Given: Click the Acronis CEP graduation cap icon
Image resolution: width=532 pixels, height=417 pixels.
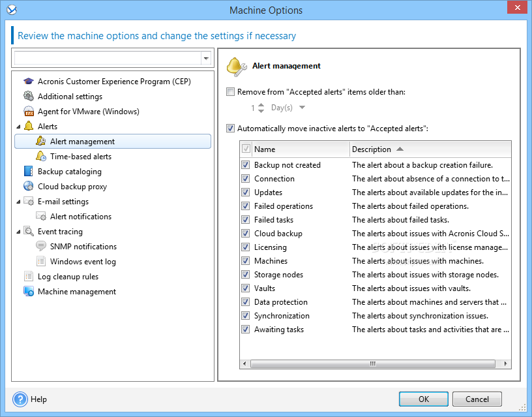Looking at the screenshot, I should [x=29, y=82].
